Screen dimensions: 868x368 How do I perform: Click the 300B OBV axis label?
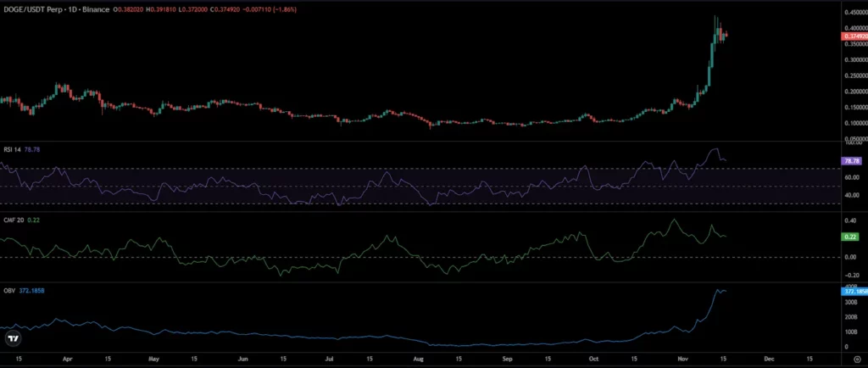pos(849,303)
